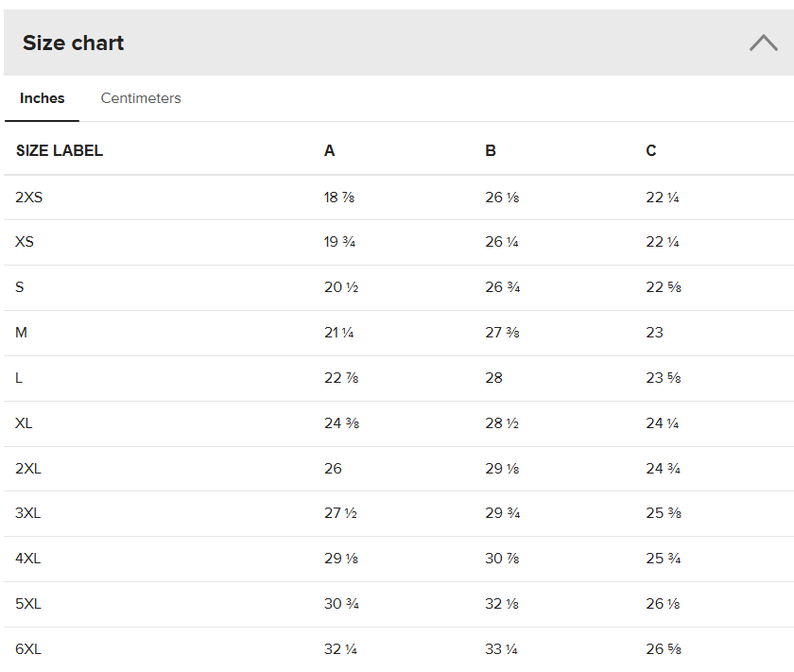Select the XS size row label
The height and width of the screenshot is (672, 794).
coord(25,242)
